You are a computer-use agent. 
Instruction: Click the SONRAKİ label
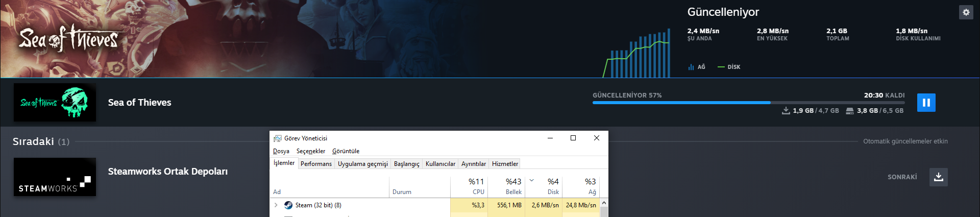902,177
